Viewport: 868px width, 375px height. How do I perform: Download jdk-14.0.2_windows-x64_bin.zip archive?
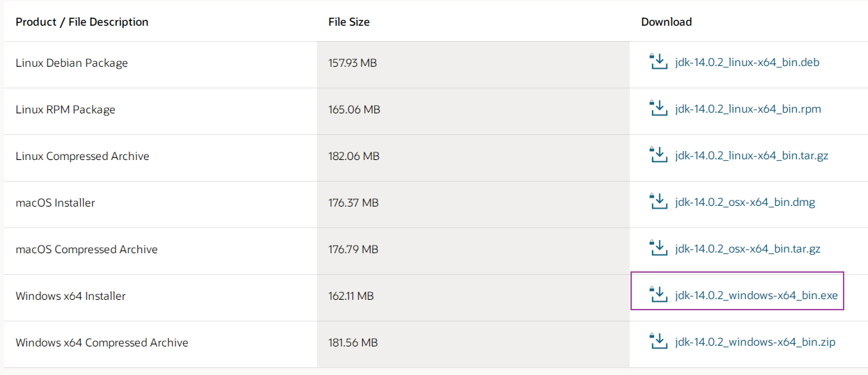tap(755, 342)
